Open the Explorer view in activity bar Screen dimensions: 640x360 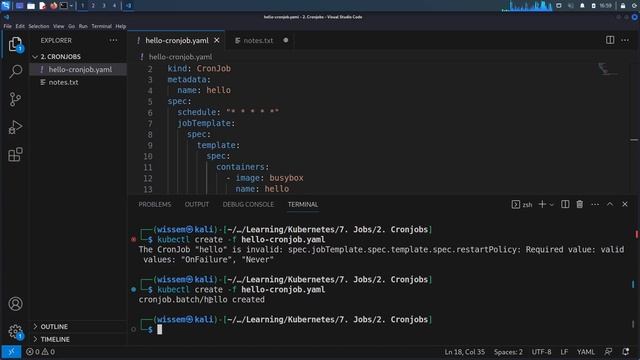pos(15,44)
